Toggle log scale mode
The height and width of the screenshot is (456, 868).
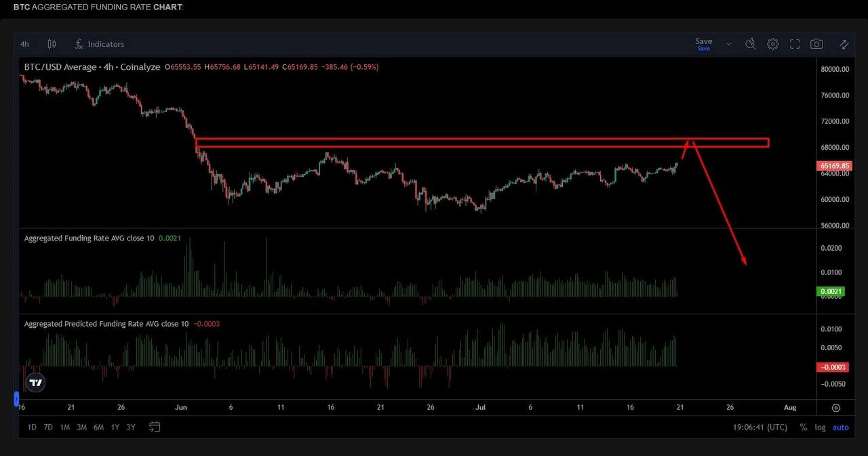[x=820, y=428]
